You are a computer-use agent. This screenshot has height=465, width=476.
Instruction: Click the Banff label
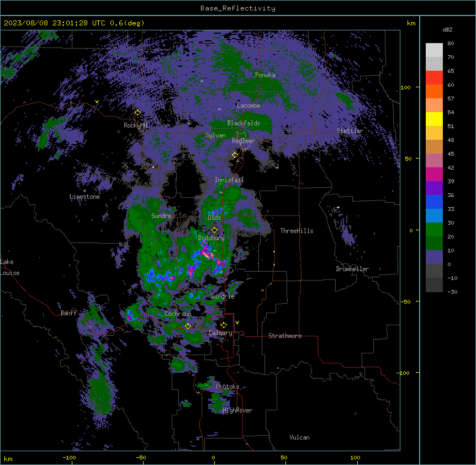tap(68, 313)
